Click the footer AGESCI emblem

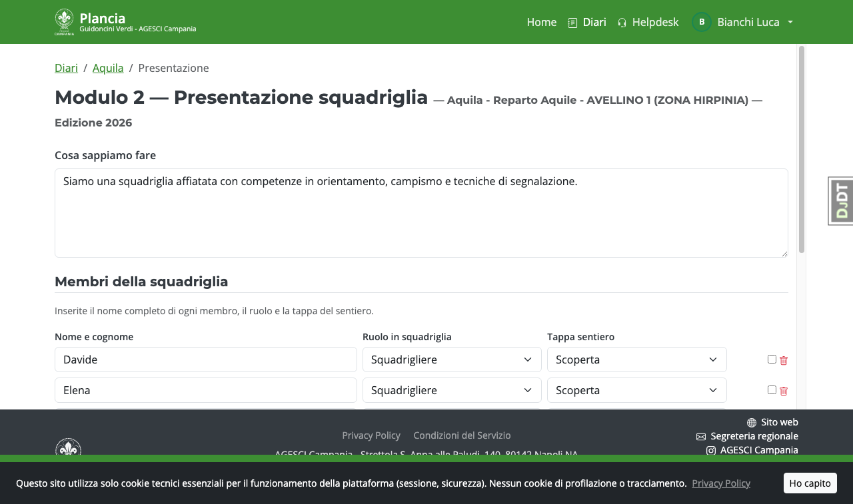coord(68,447)
